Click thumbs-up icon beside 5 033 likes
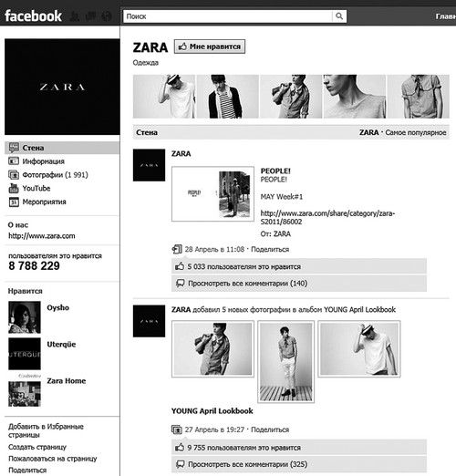Image resolution: width=456 pixels, height=476 pixels. (180, 266)
